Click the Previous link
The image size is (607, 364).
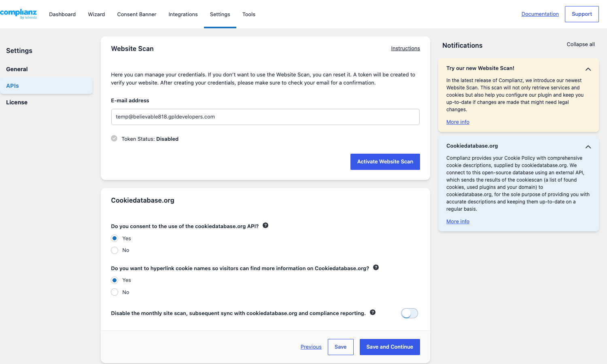[311, 347]
